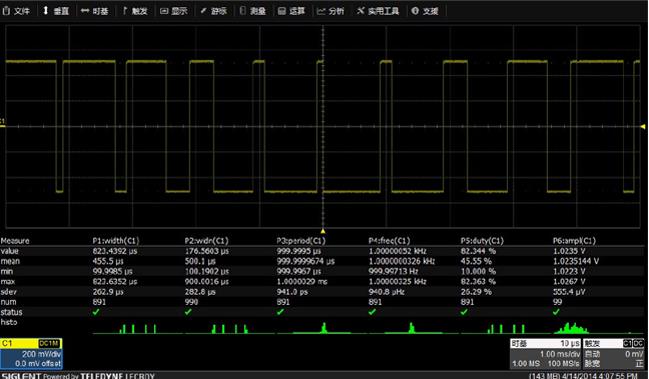This screenshot has width=649, height=379.
Task: Select the P5:duty(C1) measurement header
Action: tap(482, 241)
